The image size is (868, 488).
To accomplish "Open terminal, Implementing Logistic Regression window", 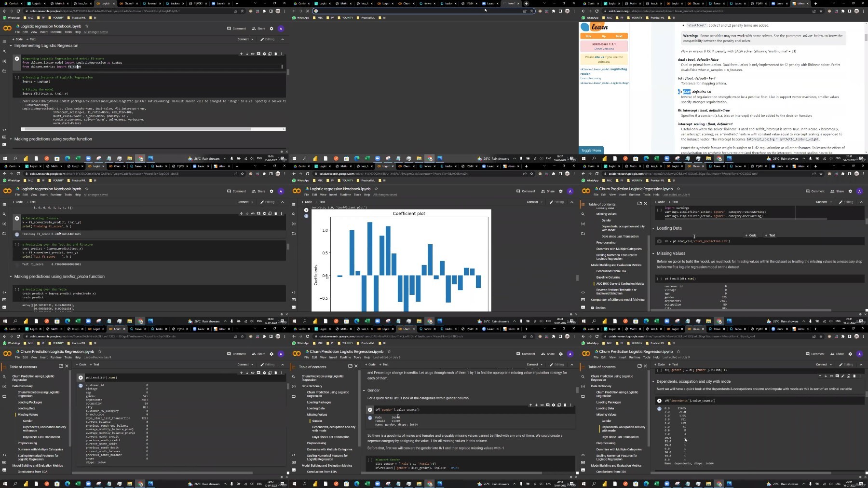I will (x=4, y=144).
